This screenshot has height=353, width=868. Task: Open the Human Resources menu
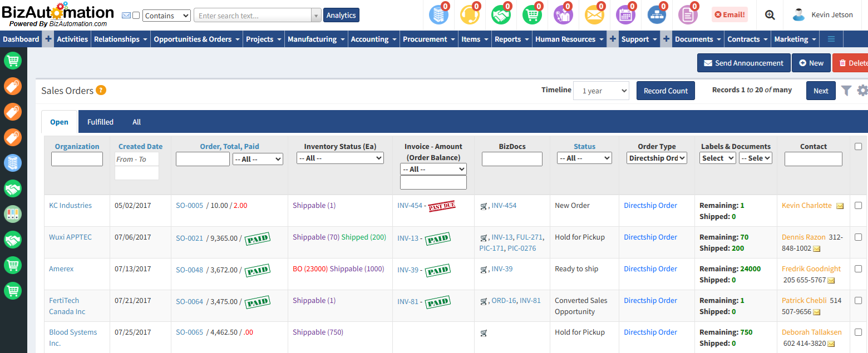569,39
